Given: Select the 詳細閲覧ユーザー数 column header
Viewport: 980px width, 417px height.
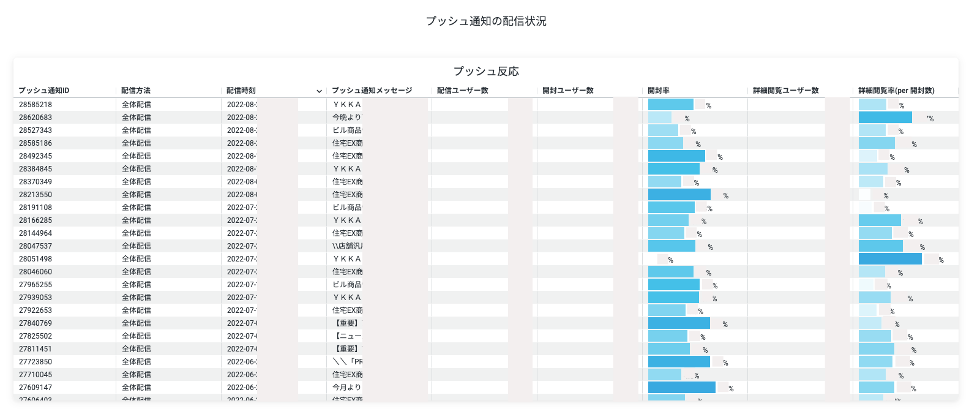Looking at the screenshot, I should [786, 91].
